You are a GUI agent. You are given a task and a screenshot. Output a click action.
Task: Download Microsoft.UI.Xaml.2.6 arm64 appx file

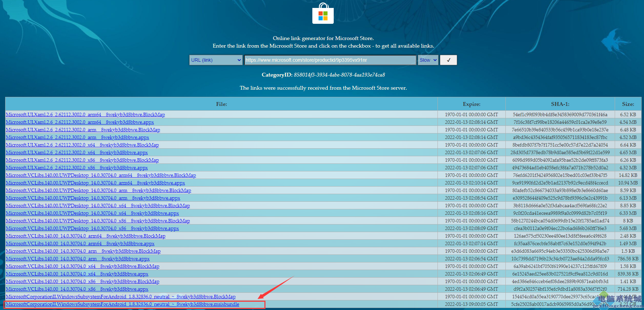(x=80, y=122)
